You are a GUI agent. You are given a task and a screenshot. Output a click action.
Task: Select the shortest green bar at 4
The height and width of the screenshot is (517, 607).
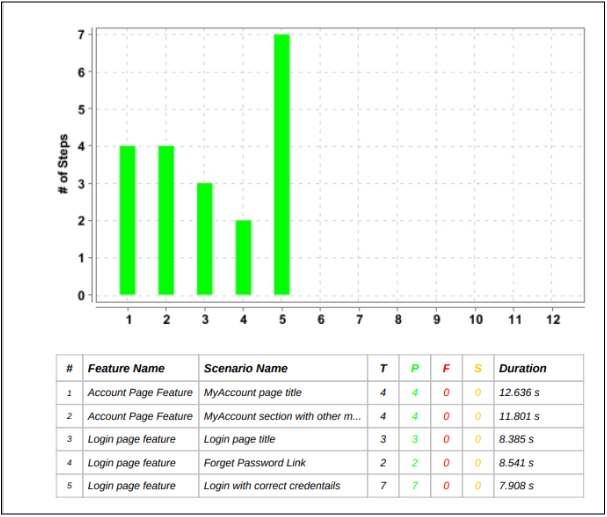(243, 257)
